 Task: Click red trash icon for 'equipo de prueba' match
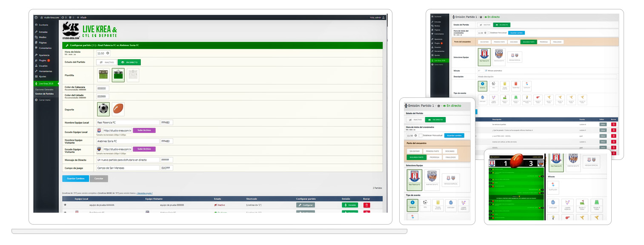367,205
